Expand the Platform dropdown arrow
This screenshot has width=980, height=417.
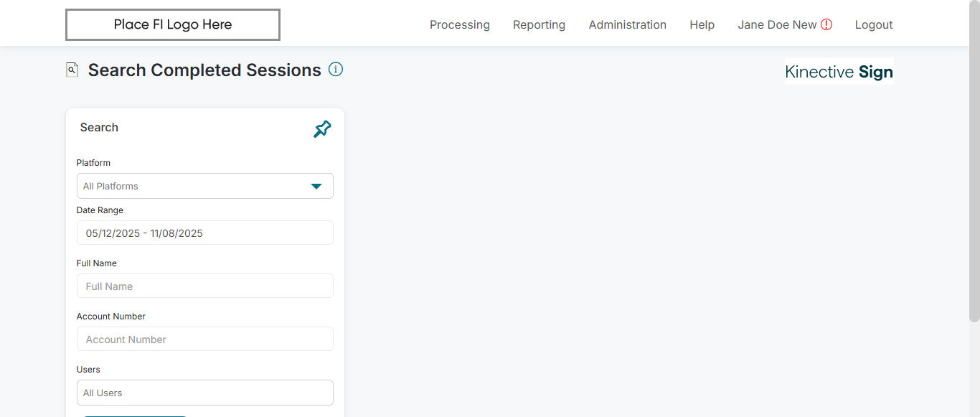[x=316, y=187]
